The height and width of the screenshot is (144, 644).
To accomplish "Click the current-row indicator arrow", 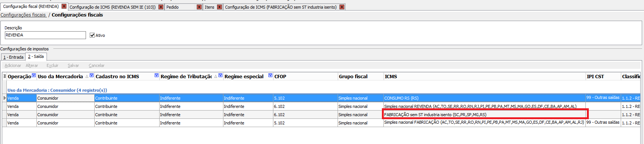I will [5, 98].
